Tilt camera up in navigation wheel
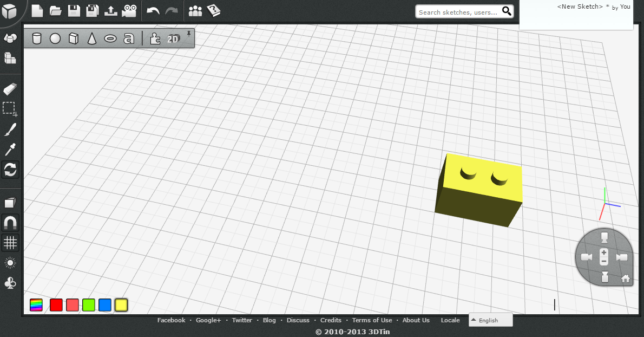Viewport: 644px width, 337px height. (604, 238)
